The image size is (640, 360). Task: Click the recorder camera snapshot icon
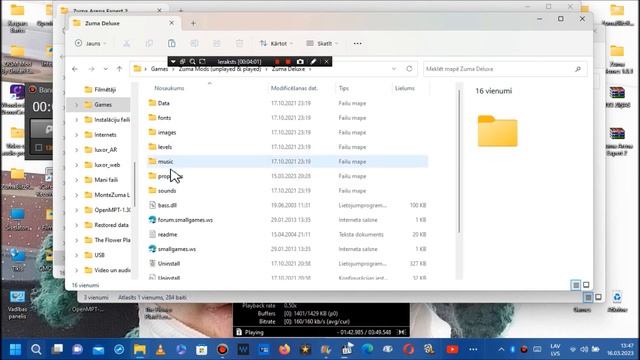tap(300, 62)
